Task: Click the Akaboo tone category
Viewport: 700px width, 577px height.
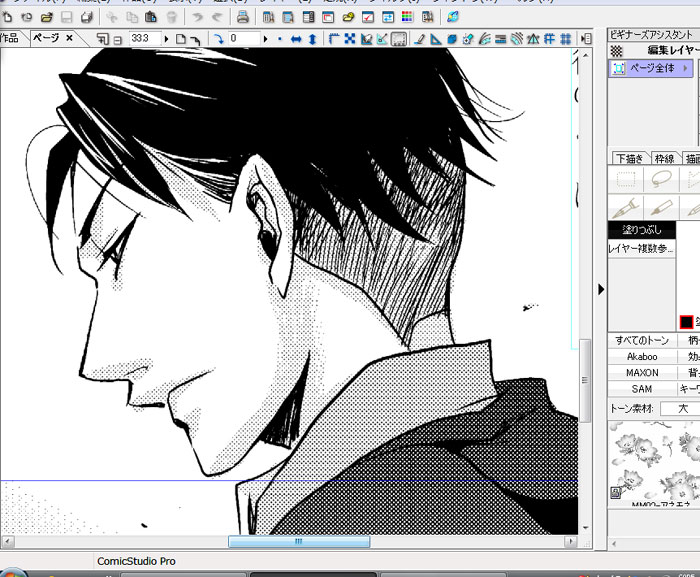Action: (x=642, y=356)
